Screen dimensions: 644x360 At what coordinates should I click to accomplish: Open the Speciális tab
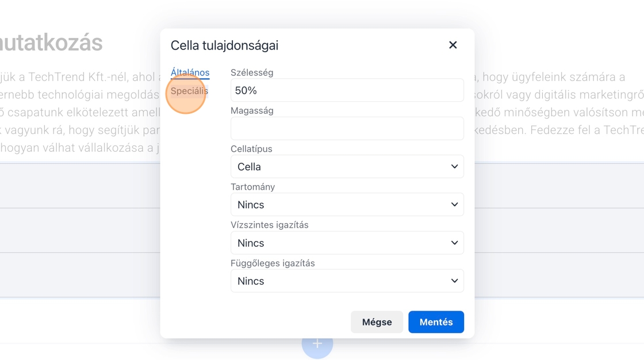click(189, 91)
